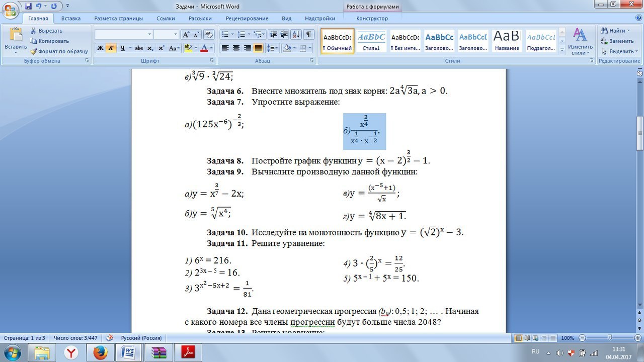Redo the action with the repeat icon
The image size is (644, 362).
[x=54, y=6]
